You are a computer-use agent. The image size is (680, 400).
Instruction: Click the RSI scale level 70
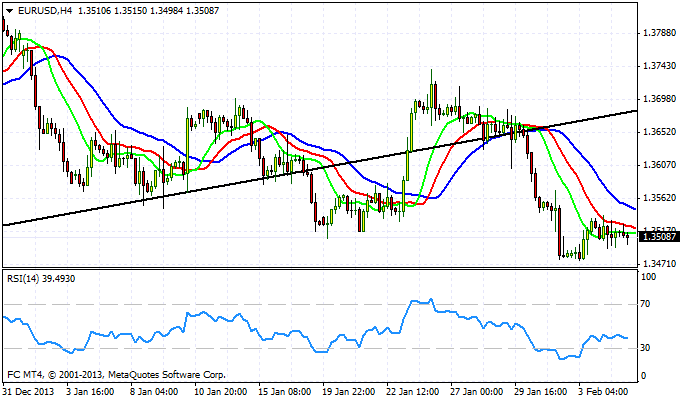click(x=645, y=304)
